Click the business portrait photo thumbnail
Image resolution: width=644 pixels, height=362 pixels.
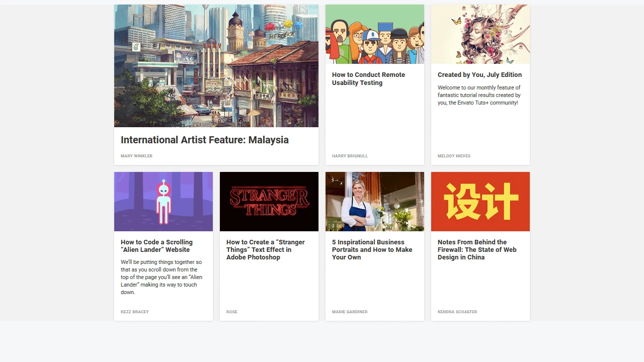(x=374, y=202)
